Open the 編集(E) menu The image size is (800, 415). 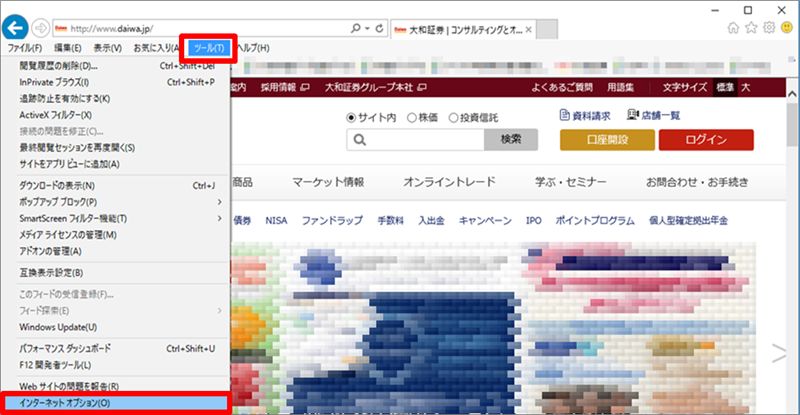tap(67, 48)
